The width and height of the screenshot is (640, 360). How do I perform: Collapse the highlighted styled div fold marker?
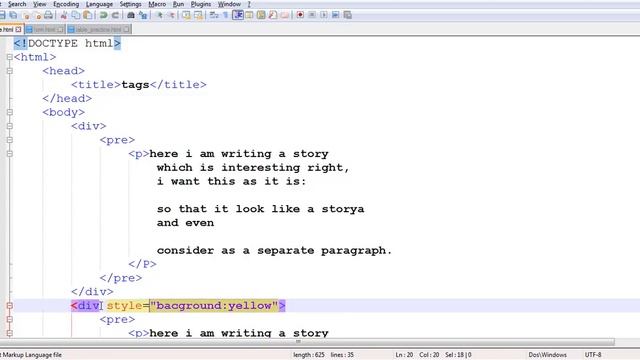click(x=9, y=305)
